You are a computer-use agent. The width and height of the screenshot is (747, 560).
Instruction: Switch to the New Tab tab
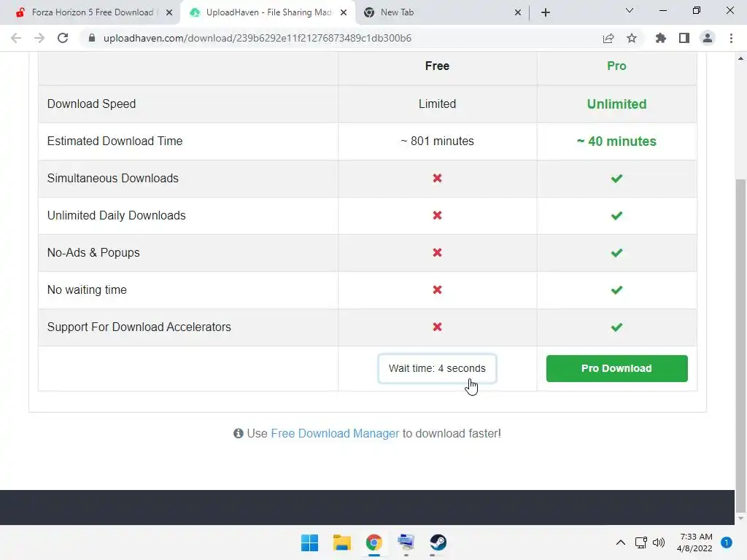tap(442, 12)
